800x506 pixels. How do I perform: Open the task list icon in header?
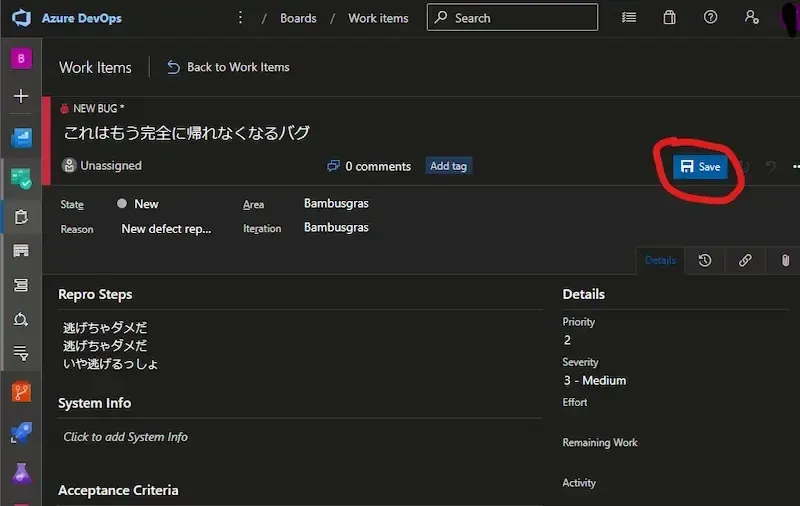[628, 18]
